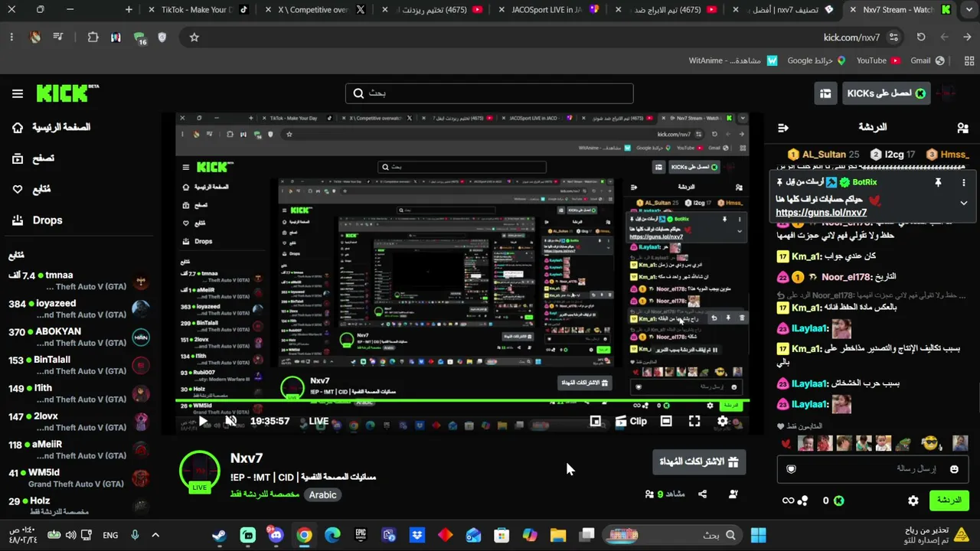Open the chat emoji picker

(x=954, y=469)
